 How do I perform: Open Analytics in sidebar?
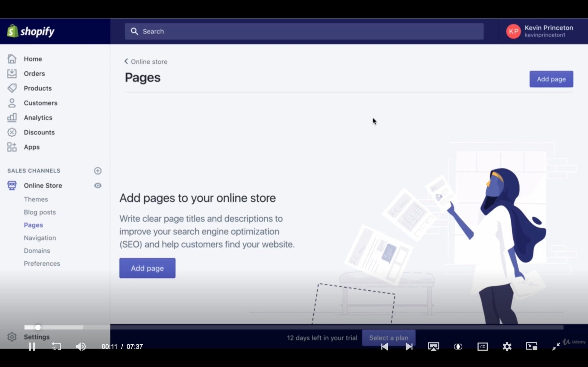pyautogui.click(x=38, y=118)
